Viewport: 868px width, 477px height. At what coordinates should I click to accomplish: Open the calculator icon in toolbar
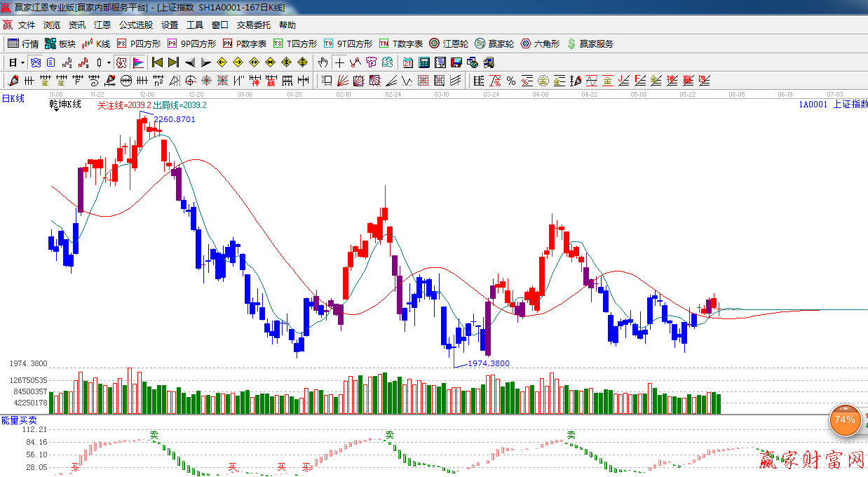[x=423, y=62]
